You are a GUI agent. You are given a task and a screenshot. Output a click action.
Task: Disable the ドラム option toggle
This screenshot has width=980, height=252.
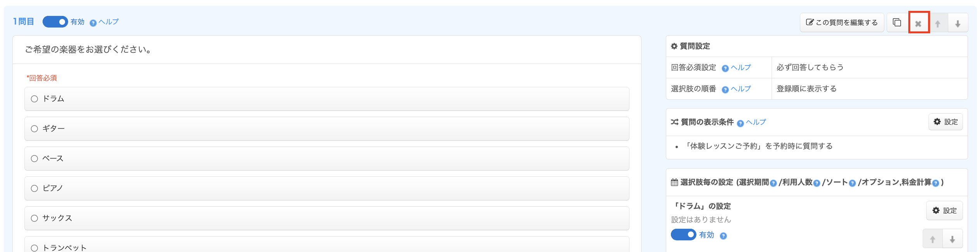coord(683,235)
